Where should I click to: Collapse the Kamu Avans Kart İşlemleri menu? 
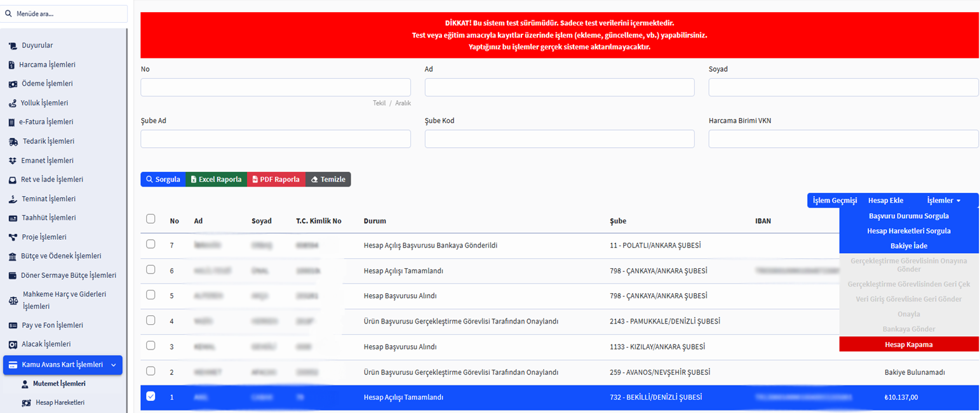[x=113, y=365]
